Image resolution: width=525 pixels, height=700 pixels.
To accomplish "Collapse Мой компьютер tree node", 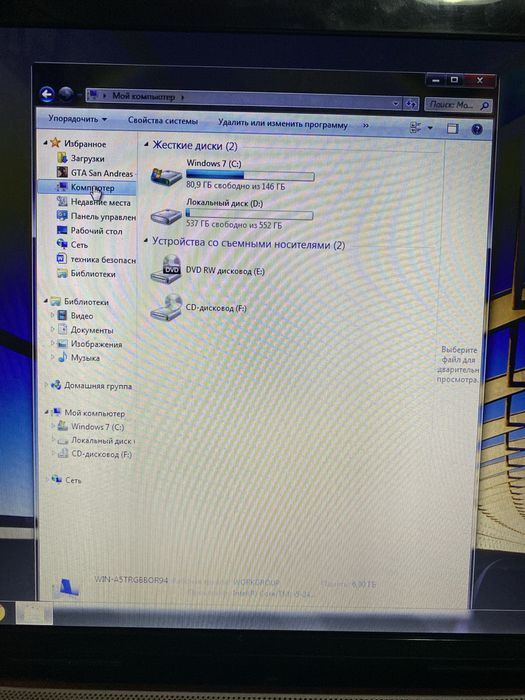I will click(46, 412).
